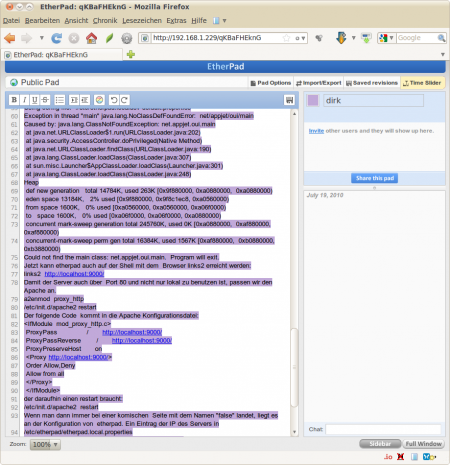The image size is (450, 465).
Task: Switch to Sidebar view
Action: coord(380,444)
